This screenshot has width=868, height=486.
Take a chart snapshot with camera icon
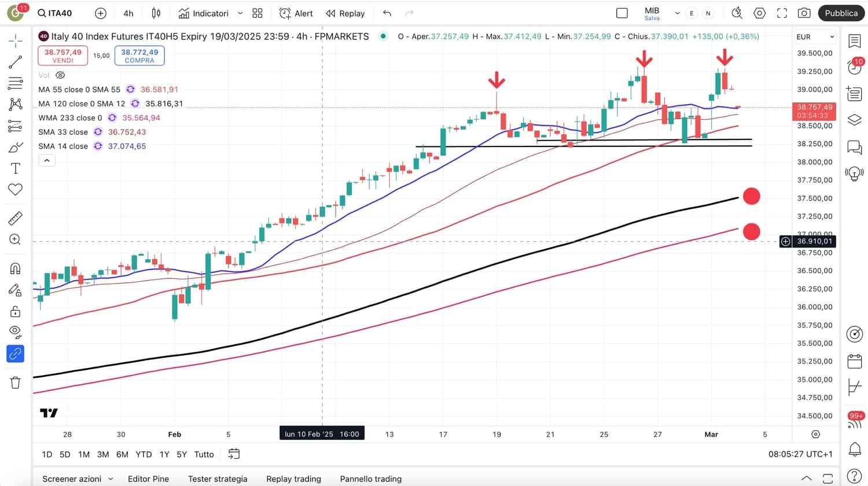[804, 13]
